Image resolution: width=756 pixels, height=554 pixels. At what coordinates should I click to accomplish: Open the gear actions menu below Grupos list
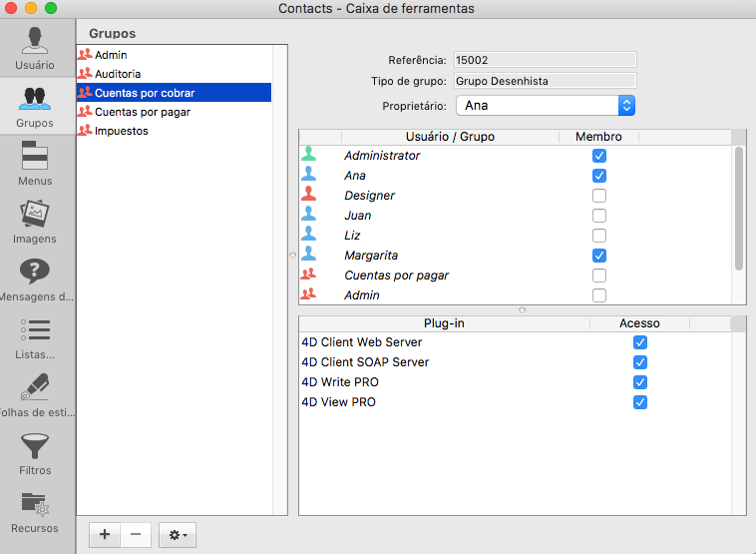(x=178, y=535)
